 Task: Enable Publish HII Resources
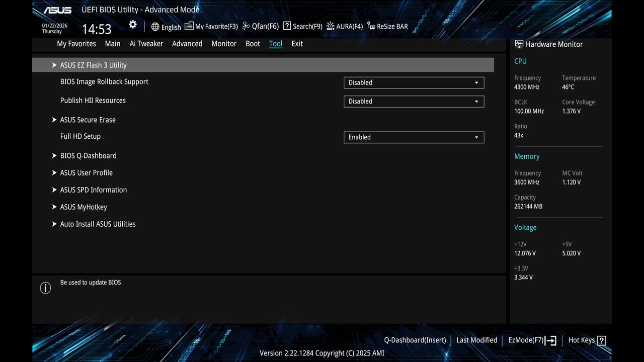414,101
